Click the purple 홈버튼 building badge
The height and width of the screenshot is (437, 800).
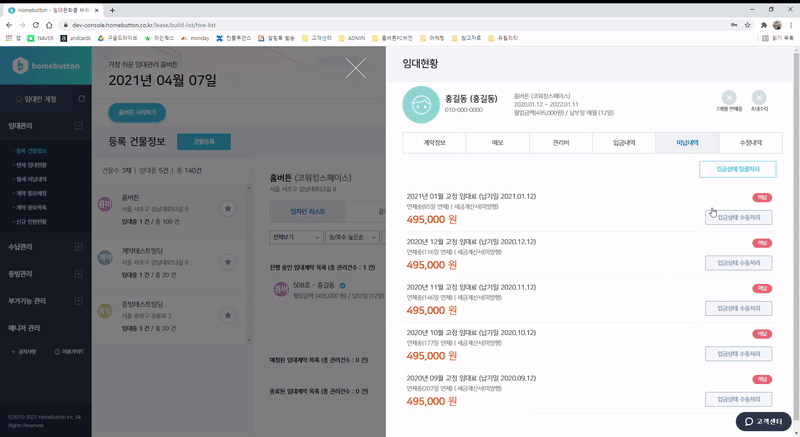[105, 204]
